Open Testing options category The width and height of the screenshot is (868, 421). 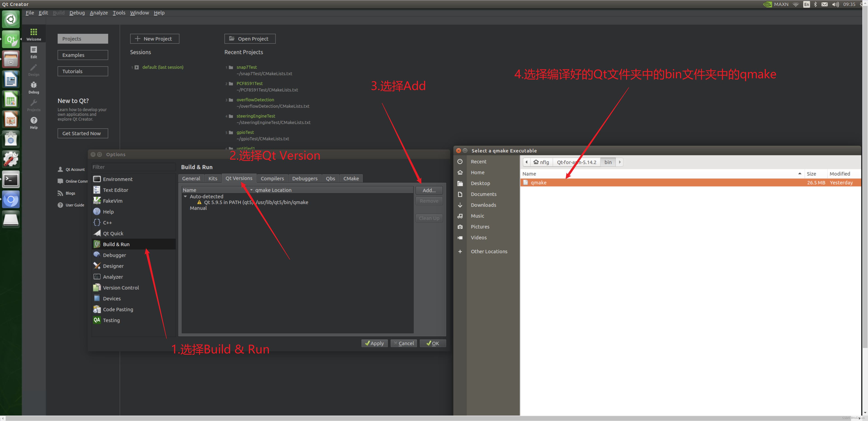(133, 320)
